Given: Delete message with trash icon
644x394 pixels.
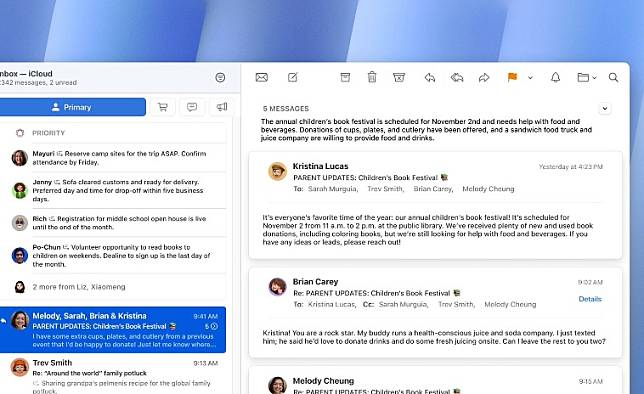Looking at the screenshot, I should point(372,77).
